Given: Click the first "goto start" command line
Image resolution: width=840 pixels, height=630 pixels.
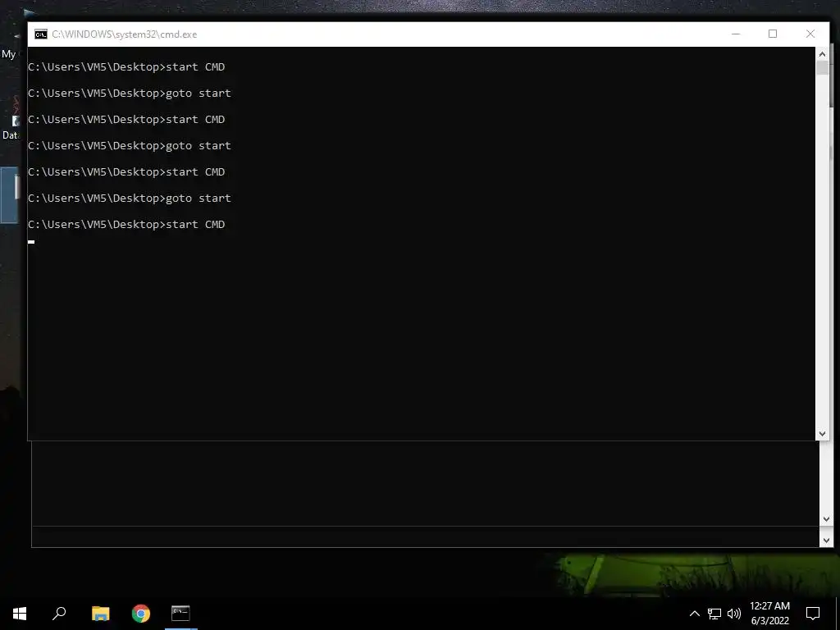Looking at the screenshot, I should (x=130, y=94).
